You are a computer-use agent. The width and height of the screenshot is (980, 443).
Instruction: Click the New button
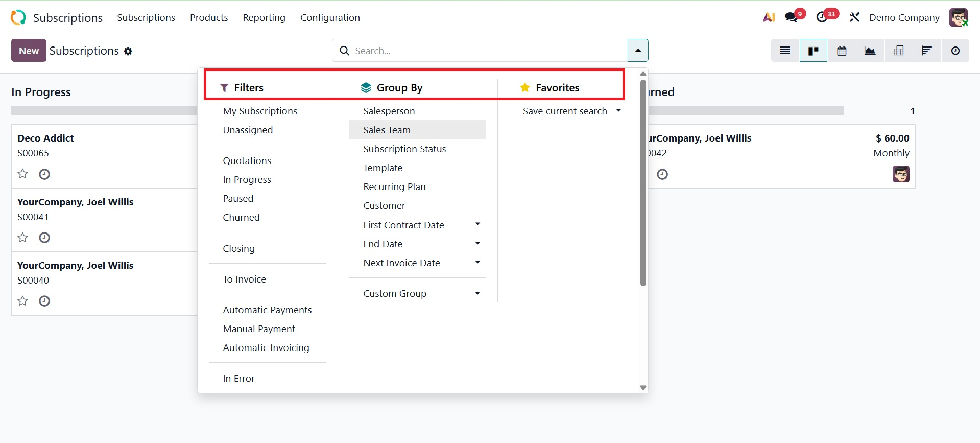pyautogui.click(x=29, y=51)
